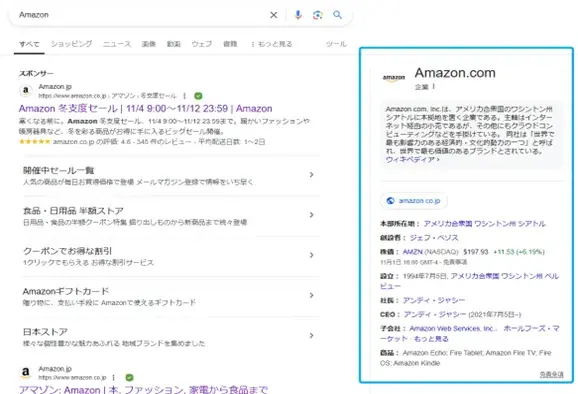
Task: Click the 免責事項 link under the stock price
Action: [455, 262]
